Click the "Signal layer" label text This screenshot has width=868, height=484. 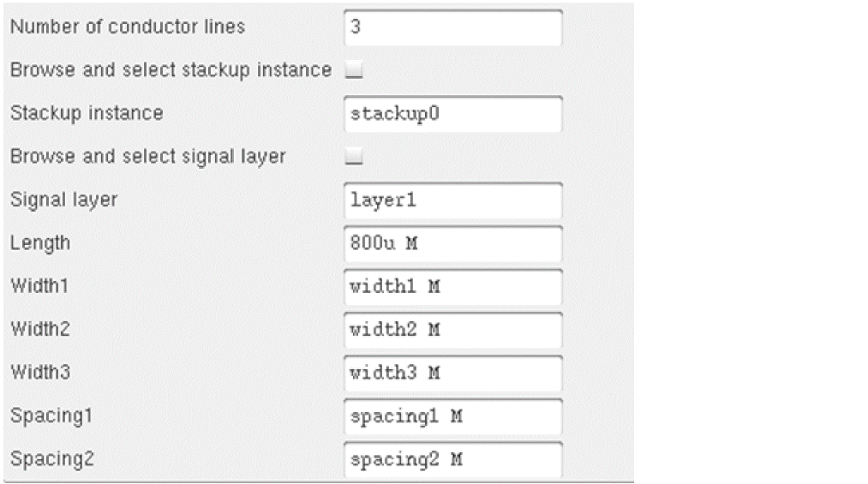[x=63, y=200]
